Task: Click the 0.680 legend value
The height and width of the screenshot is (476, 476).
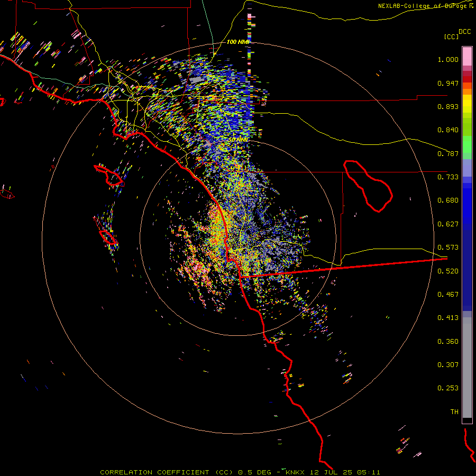Action: point(448,200)
